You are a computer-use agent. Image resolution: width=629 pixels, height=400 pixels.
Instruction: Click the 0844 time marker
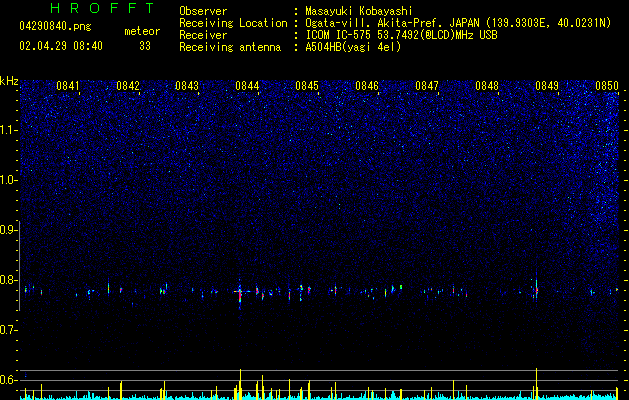tap(247, 86)
